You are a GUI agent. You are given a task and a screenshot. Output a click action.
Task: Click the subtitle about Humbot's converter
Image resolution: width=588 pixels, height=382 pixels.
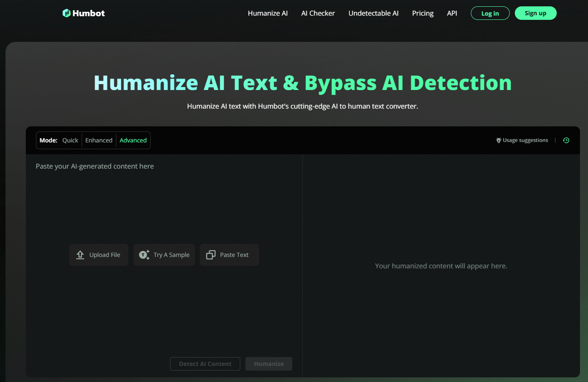tap(302, 106)
